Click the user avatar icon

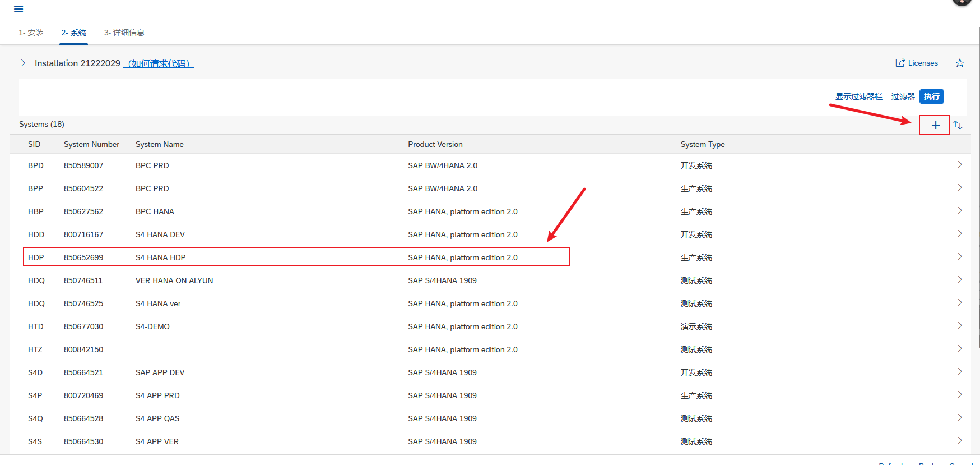962,2
